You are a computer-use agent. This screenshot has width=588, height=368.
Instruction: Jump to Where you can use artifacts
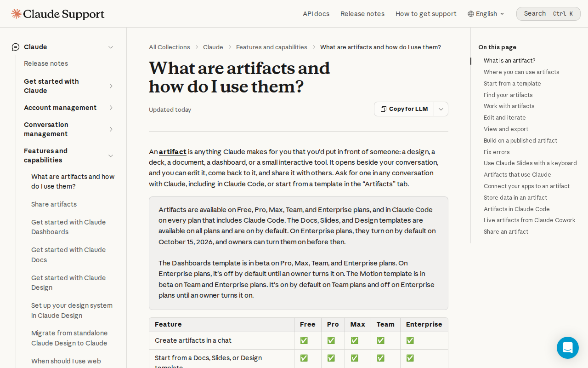[x=521, y=72]
